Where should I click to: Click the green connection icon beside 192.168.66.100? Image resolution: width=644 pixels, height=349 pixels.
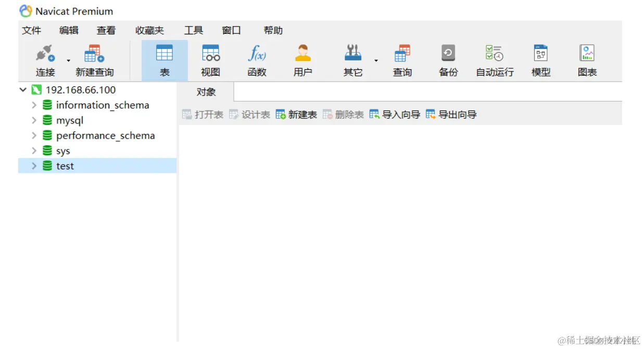coord(36,90)
